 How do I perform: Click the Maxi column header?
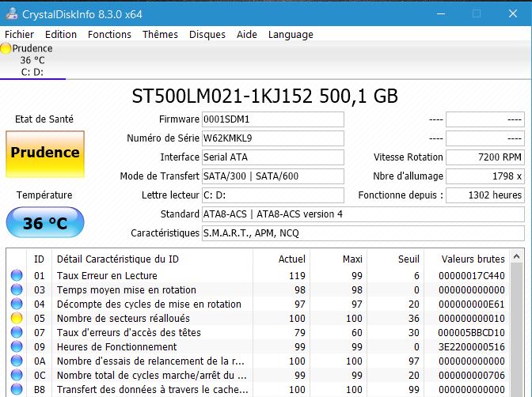coord(338,259)
